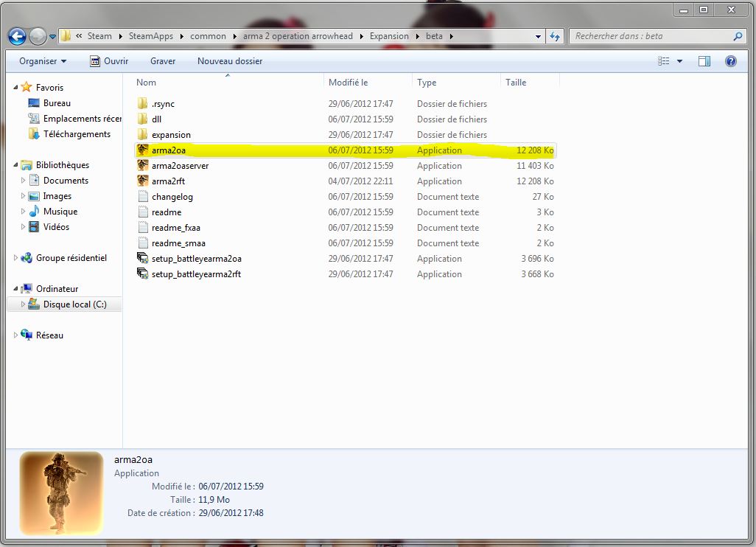Open the view options dropdown arrow
Screen dimensions: 756x547
(679, 61)
